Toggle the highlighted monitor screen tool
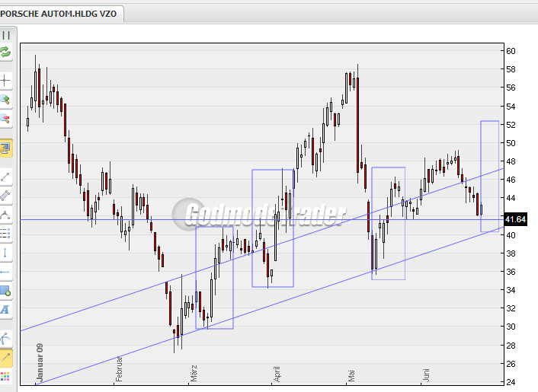538x392 pixels. (x=5, y=148)
